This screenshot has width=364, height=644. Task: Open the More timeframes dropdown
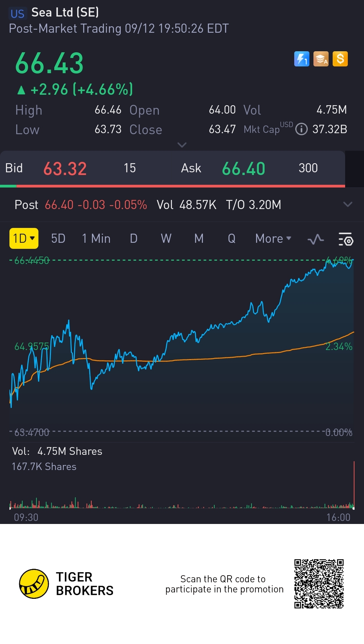pyautogui.click(x=273, y=238)
